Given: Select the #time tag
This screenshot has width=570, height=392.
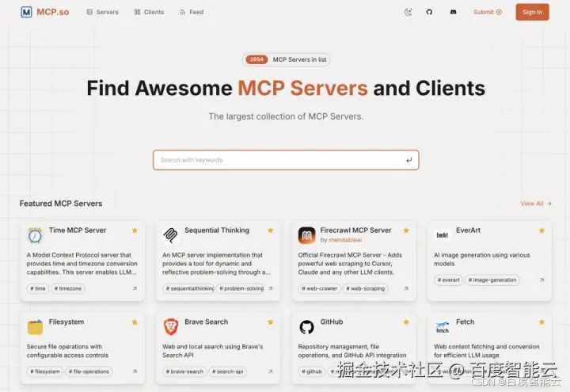Looking at the screenshot, I should click(x=38, y=288).
